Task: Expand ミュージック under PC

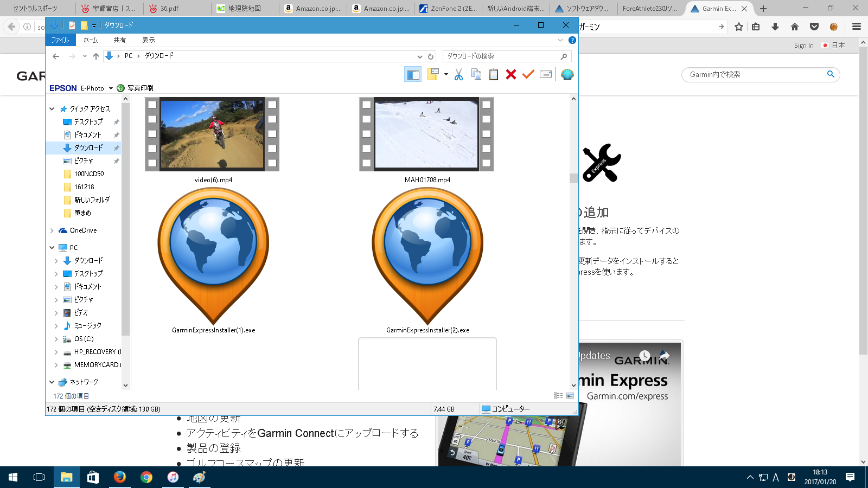Action: (56, 326)
